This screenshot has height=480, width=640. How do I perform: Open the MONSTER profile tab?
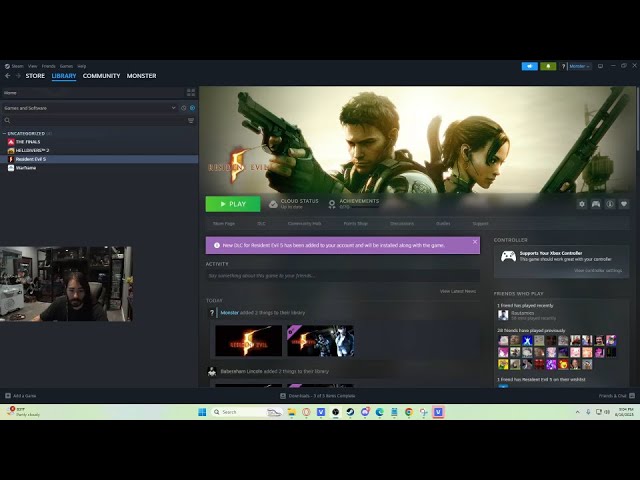click(x=141, y=76)
